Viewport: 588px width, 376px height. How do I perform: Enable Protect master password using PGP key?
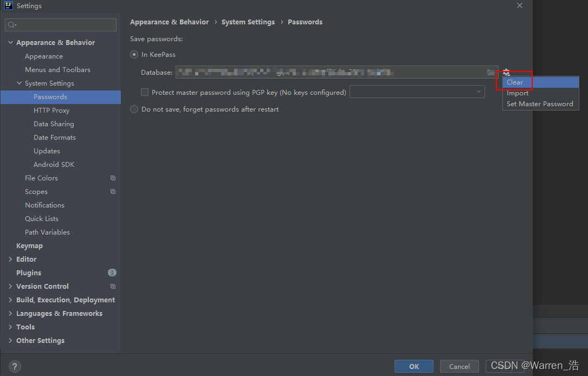pyautogui.click(x=144, y=92)
